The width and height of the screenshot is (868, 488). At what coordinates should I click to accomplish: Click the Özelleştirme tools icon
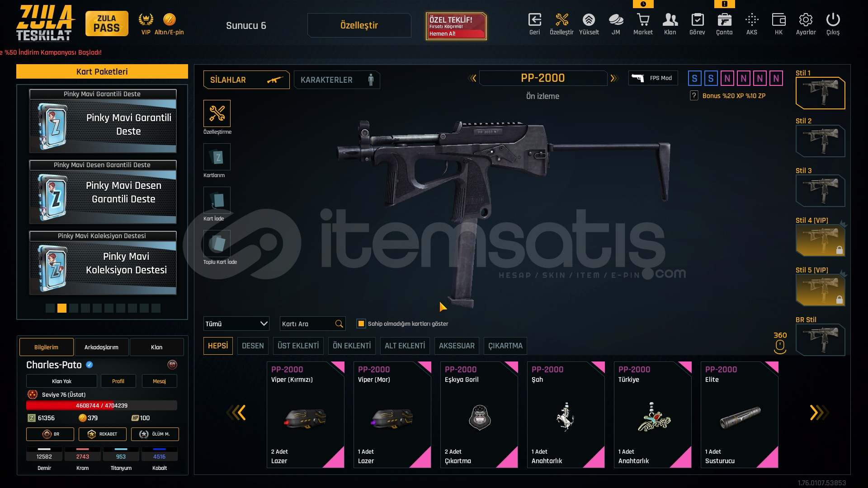pos(217,113)
